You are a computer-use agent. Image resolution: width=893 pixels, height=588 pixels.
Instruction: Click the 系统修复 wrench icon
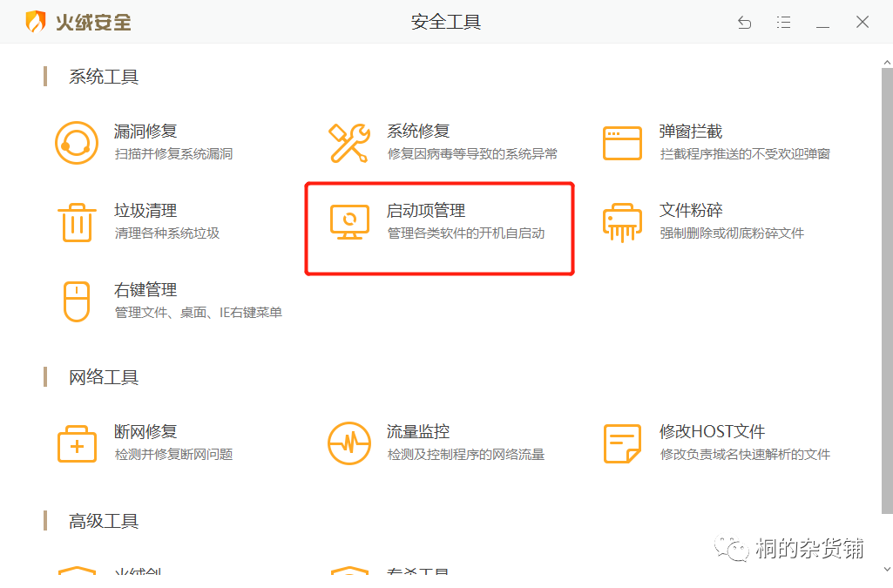click(349, 143)
